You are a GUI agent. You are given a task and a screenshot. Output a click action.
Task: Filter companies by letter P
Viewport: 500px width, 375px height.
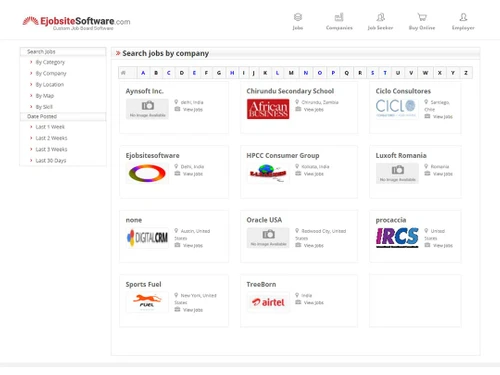click(333, 73)
